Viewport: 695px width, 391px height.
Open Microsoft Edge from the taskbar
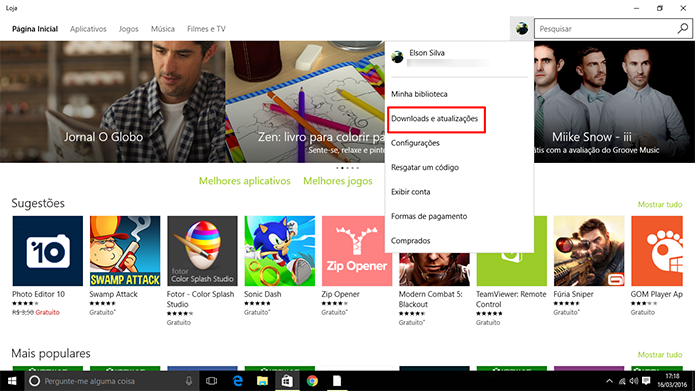[238, 381]
